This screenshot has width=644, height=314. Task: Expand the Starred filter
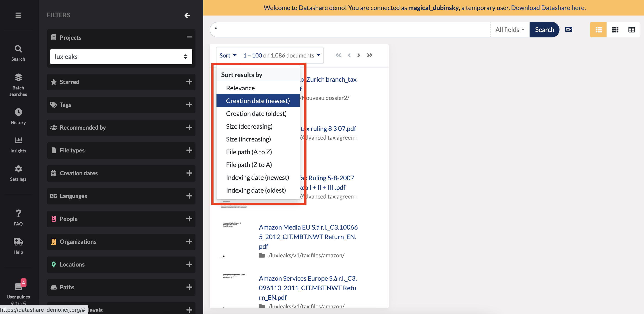(x=189, y=82)
